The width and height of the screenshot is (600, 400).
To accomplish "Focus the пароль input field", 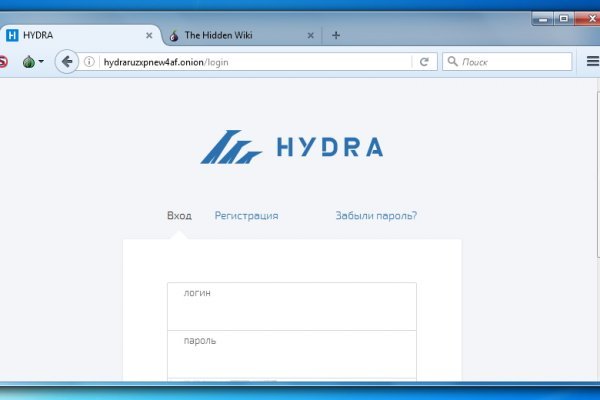I will [x=291, y=353].
